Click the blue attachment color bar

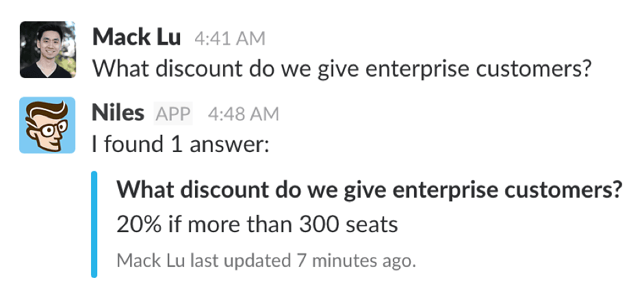tap(94, 225)
